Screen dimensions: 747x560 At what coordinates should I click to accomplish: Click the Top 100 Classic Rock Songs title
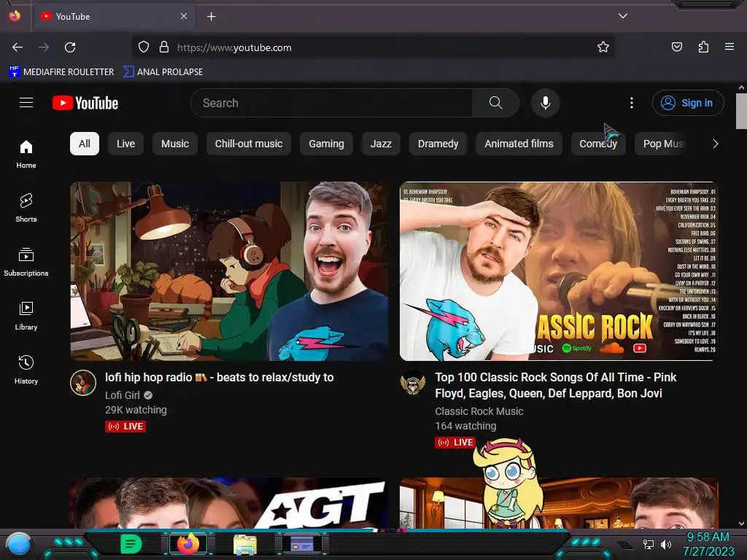coord(555,385)
